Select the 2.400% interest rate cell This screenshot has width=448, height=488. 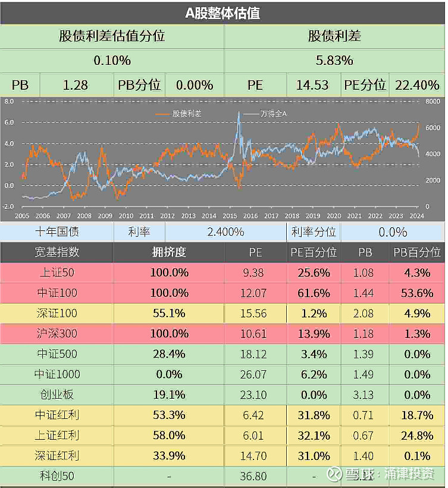(225, 232)
